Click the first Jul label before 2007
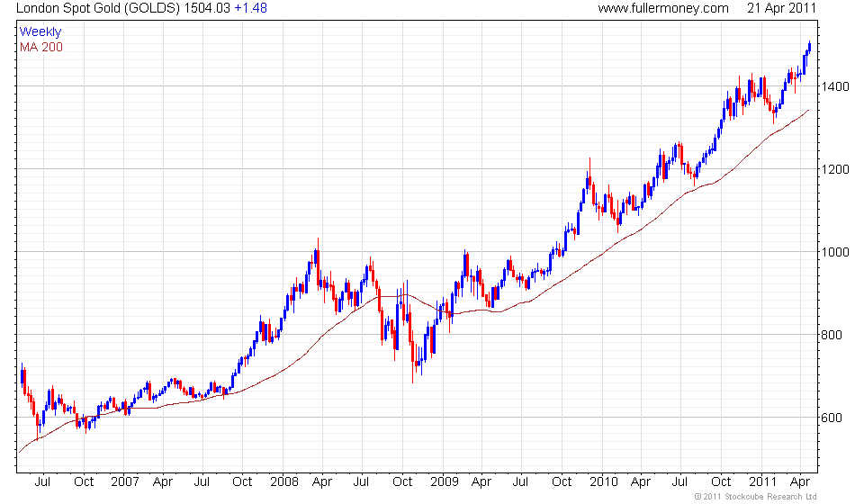 (x=42, y=482)
